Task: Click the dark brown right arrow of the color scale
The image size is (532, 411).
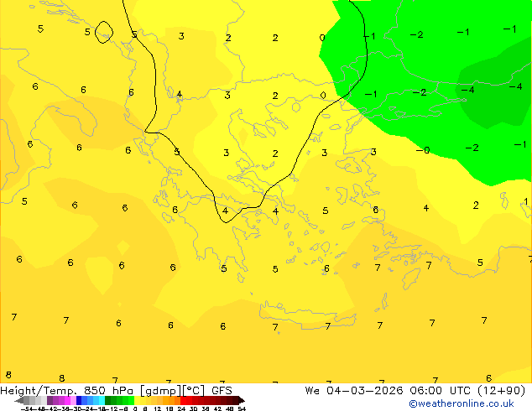Action: [242, 400]
